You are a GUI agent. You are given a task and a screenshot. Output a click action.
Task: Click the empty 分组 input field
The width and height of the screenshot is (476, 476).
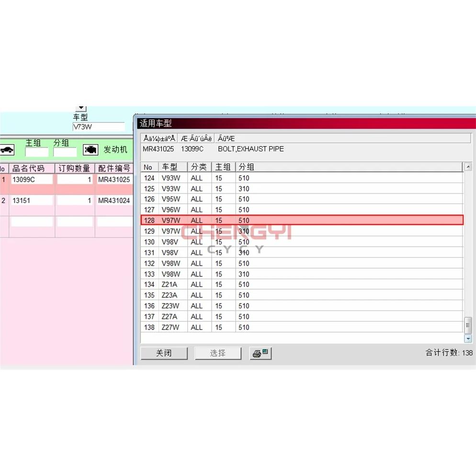[65, 152]
